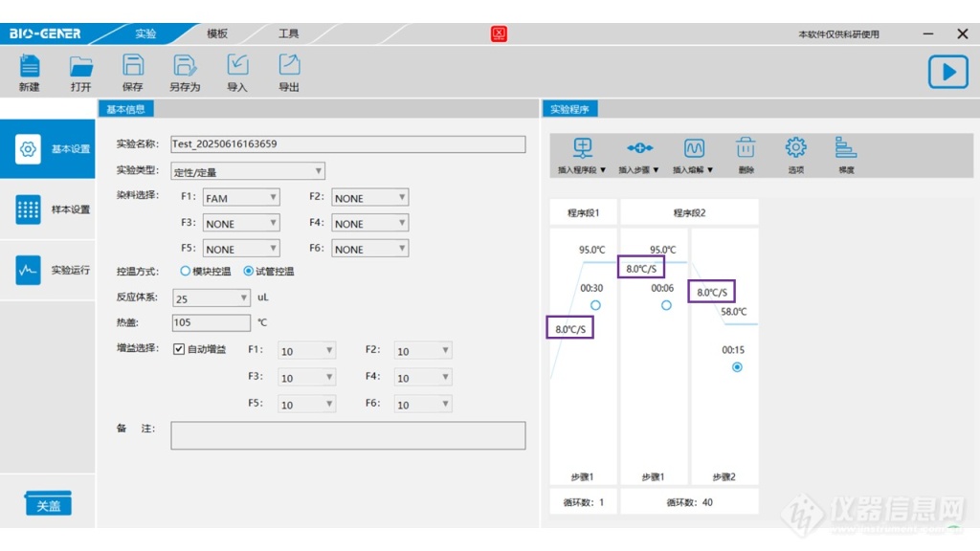Select the 模块控温 radio button
980x551 pixels.
[186, 272]
